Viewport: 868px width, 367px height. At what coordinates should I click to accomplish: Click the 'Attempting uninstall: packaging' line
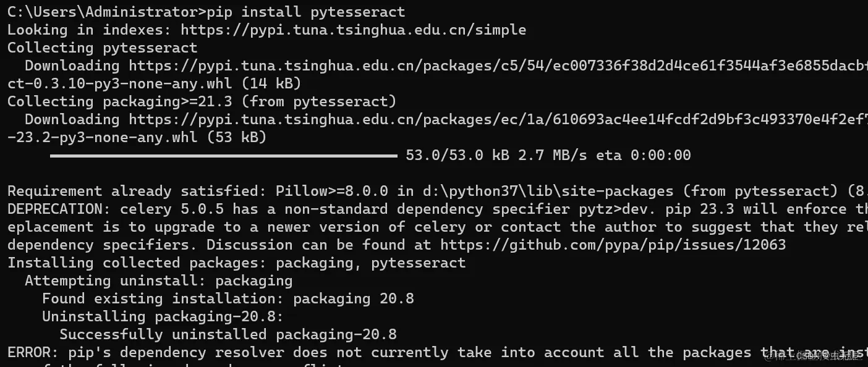pyautogui.click(x=158, y=281)
